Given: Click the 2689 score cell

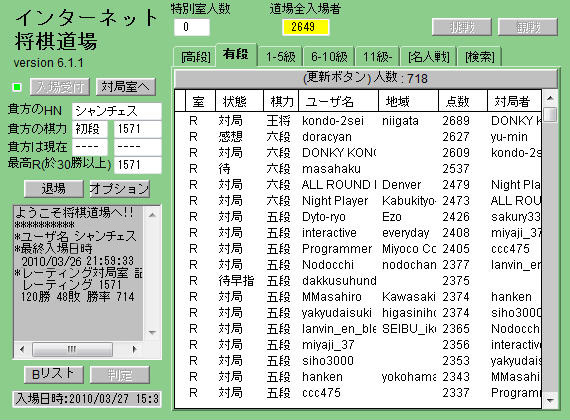Looking at the screenshot, I should click(456, 121).
